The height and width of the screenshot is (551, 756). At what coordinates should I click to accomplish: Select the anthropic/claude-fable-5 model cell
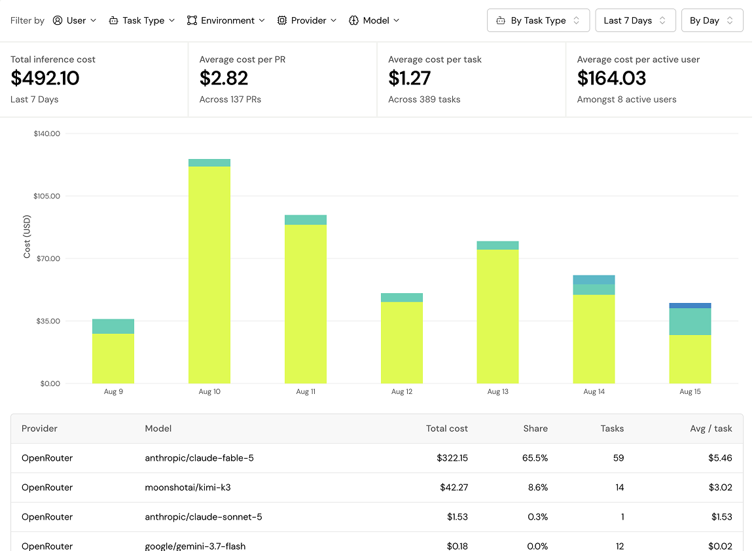pyautogui.click(x=199, y=458)
